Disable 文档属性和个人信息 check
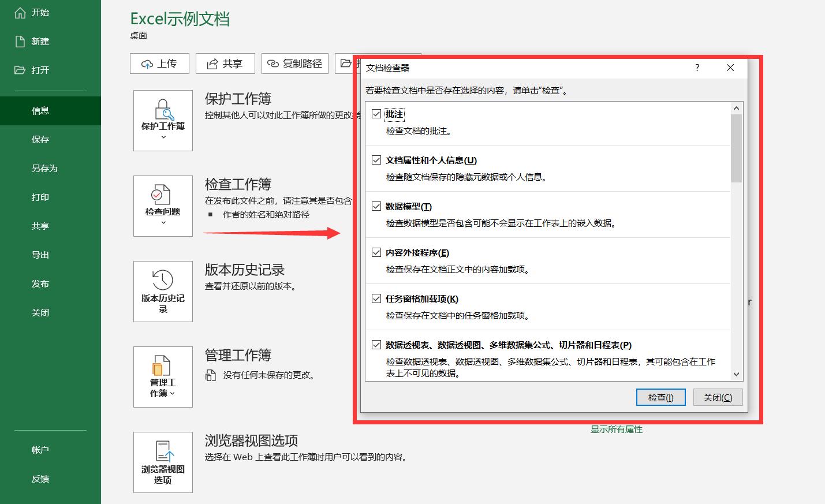This screenshot has height=504, width=825. (376, 160)
